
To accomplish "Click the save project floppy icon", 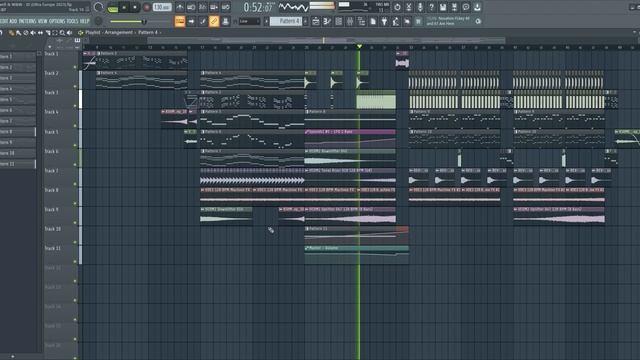I will click(443, 7).
